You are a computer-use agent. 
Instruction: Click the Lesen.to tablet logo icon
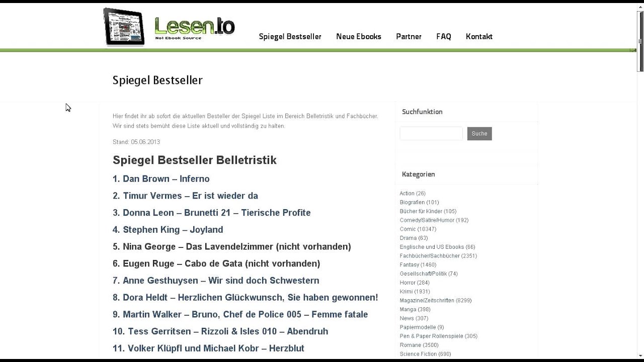(124, 27)
